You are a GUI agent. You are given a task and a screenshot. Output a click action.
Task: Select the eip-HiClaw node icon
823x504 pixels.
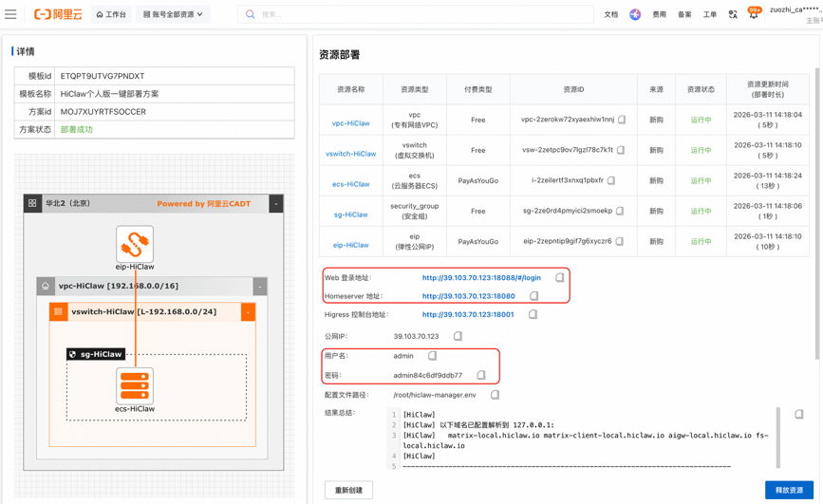pos(135,244)
